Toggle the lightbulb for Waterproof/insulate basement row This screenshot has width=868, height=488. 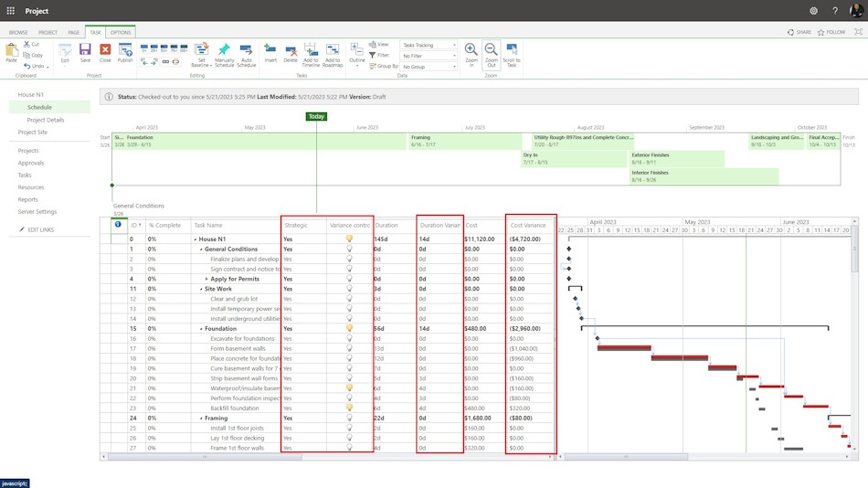(x=349, y=387)
